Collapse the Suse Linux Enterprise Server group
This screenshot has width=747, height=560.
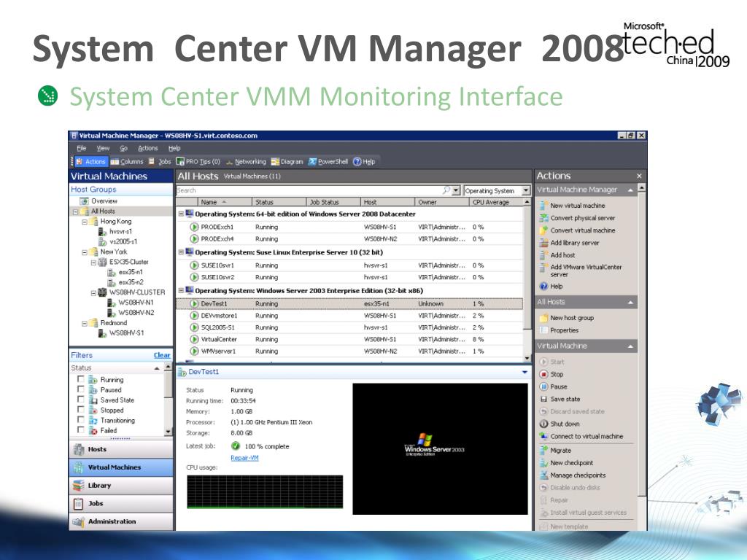coord(181,252)
